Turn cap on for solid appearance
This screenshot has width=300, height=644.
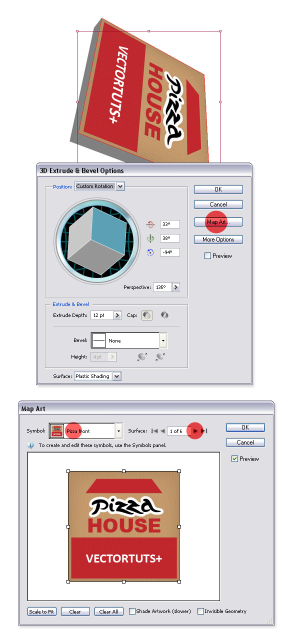tap(146, 315)
